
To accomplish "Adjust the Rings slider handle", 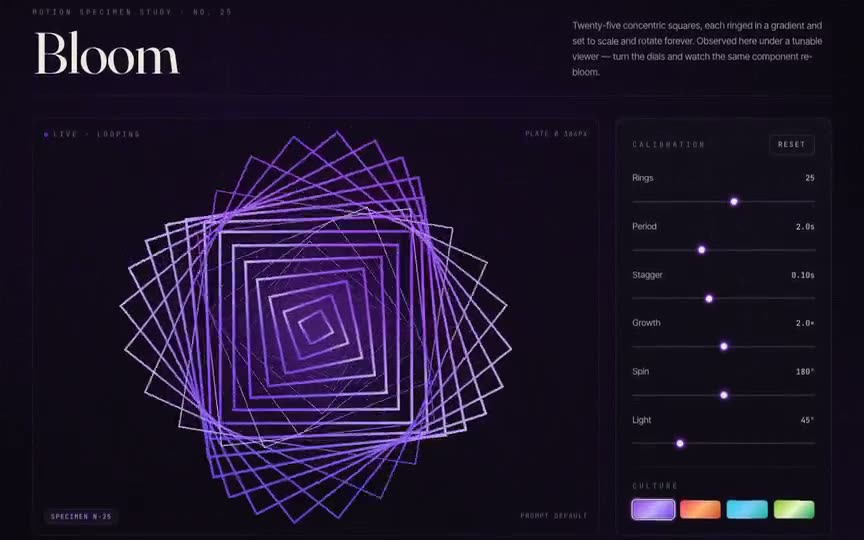I will [734, 202].
